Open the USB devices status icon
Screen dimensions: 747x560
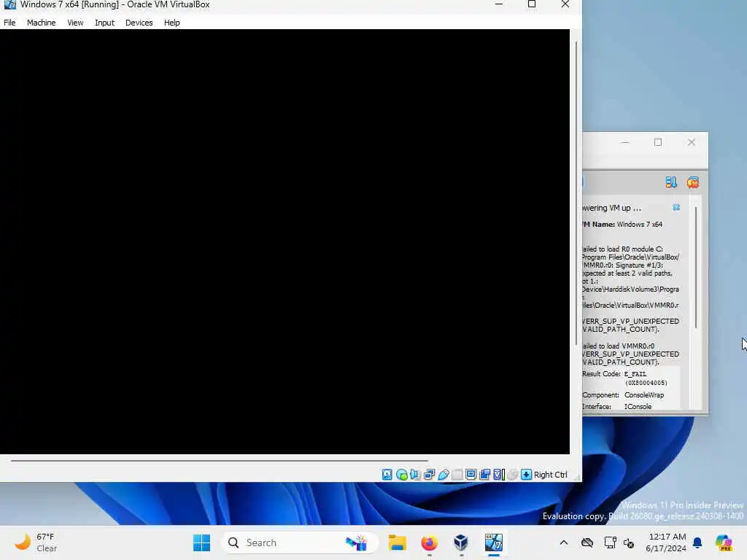pos(443,474)
